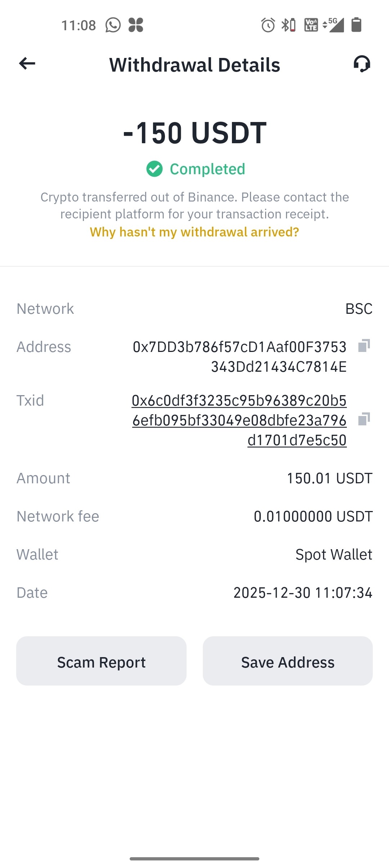The image size is (389, 868).
Task: Tap the 5G signal strength icon
Action: pos(334,25)
